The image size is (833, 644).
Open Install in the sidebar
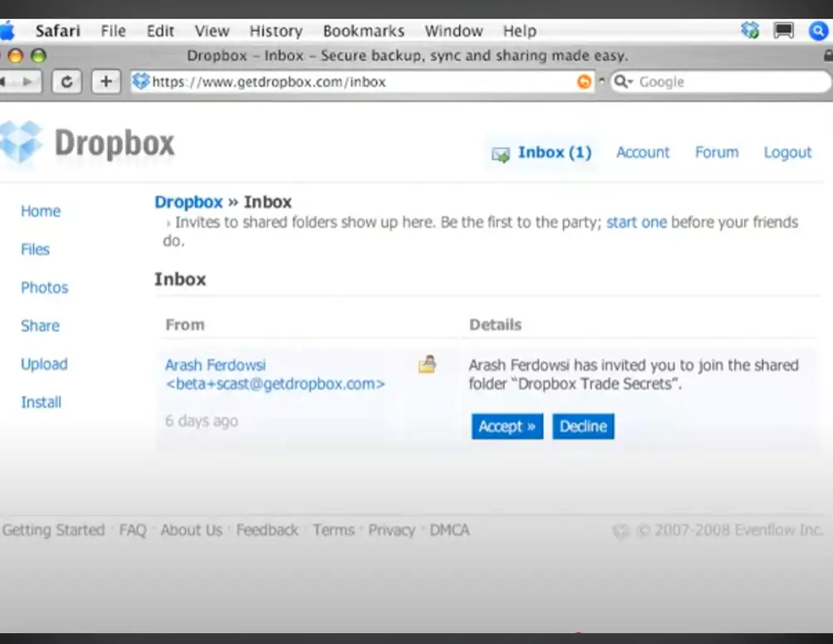[41, 402]
